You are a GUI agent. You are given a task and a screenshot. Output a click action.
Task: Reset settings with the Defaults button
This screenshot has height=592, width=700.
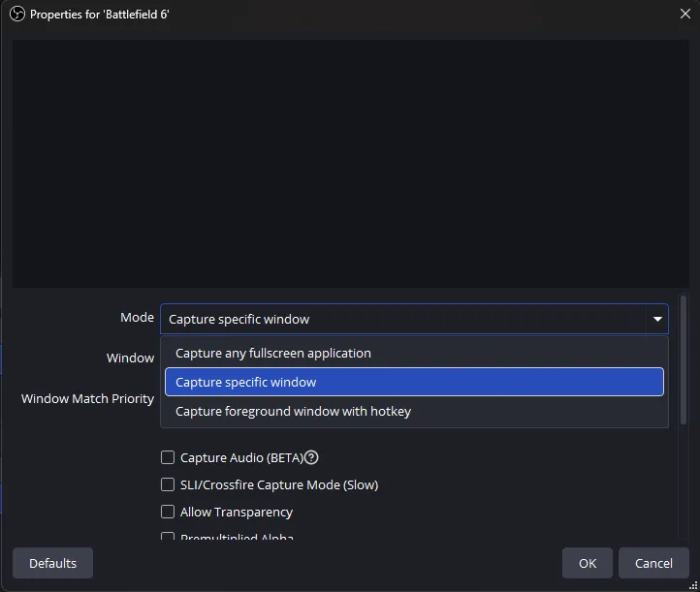coord(52,563)
